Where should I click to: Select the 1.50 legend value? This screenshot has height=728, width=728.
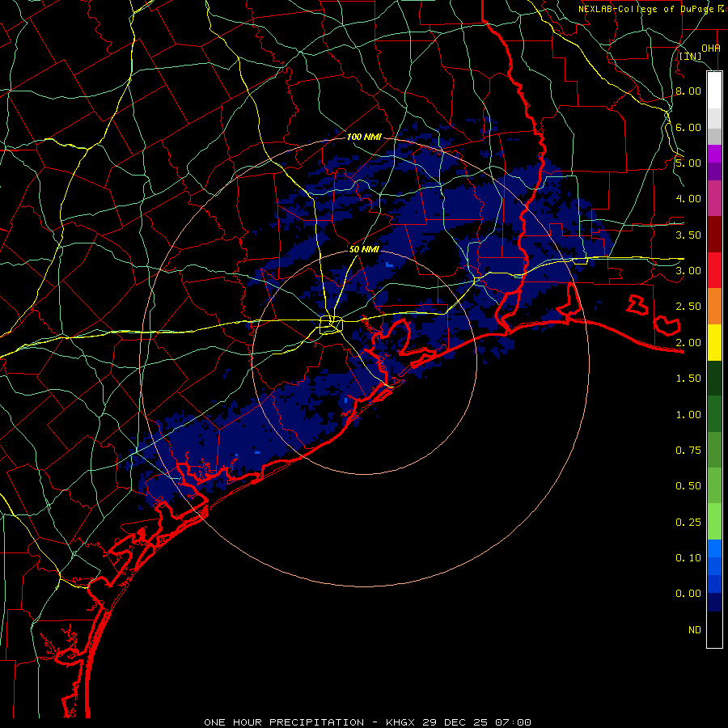[x=688, y=379]
